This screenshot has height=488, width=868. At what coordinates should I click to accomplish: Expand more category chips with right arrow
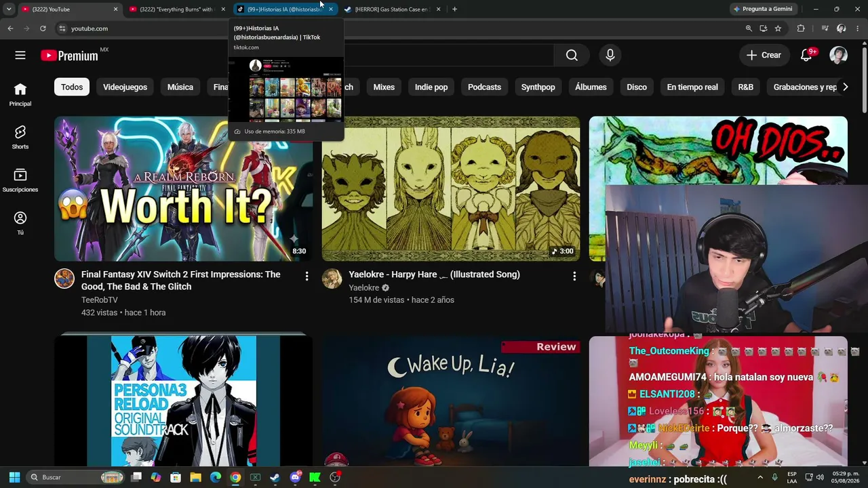tap(845, 87)
